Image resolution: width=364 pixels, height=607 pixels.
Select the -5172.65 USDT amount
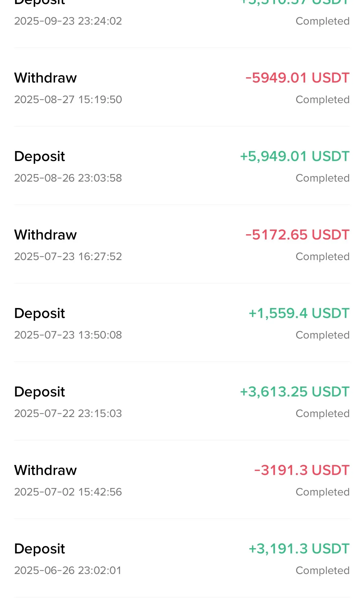click(297, 235)
